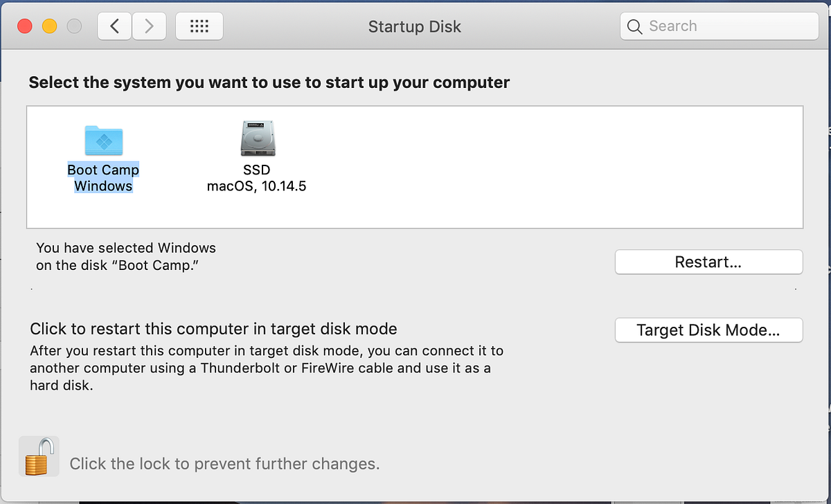Select the highlighted Boot Camp Windows label

(103, 178)
